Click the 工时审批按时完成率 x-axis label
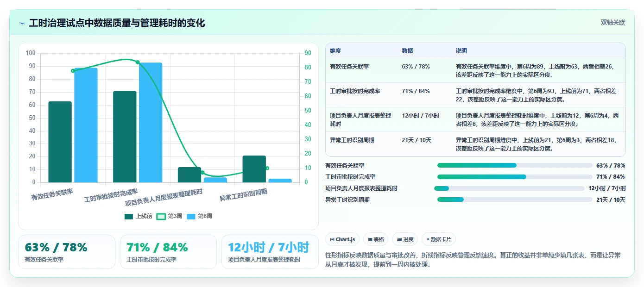The image size is (644, 287). click(111, 196)
